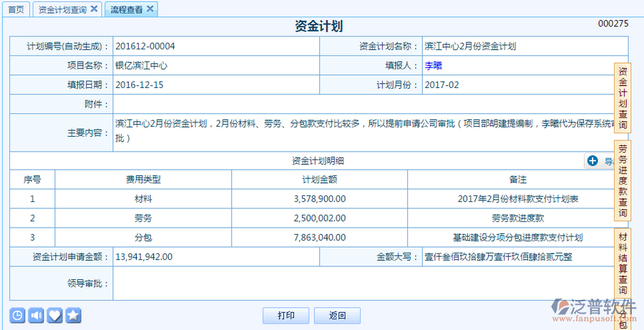Click remark 劳务款进度款
Screen dimensions: 644x330
[518, 218]
